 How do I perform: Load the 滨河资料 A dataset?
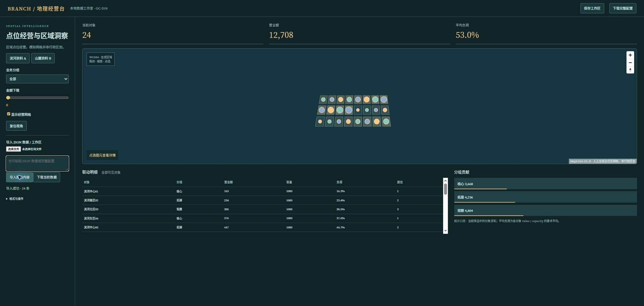tap(18, 58)
